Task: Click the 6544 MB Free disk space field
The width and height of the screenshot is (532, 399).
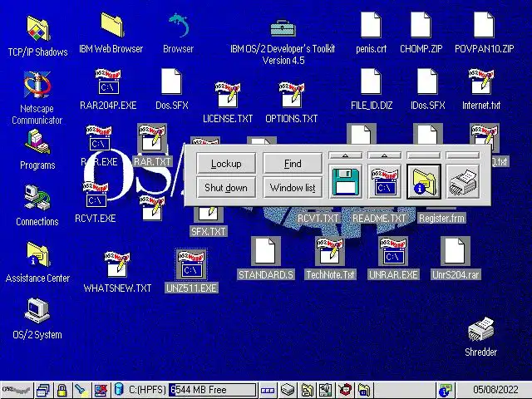Action: coord(213,390)
